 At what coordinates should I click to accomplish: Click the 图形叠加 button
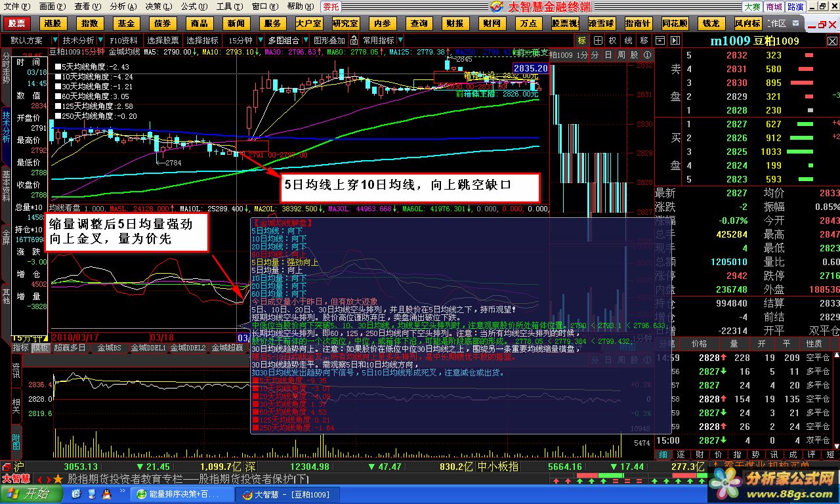[329, 40]
